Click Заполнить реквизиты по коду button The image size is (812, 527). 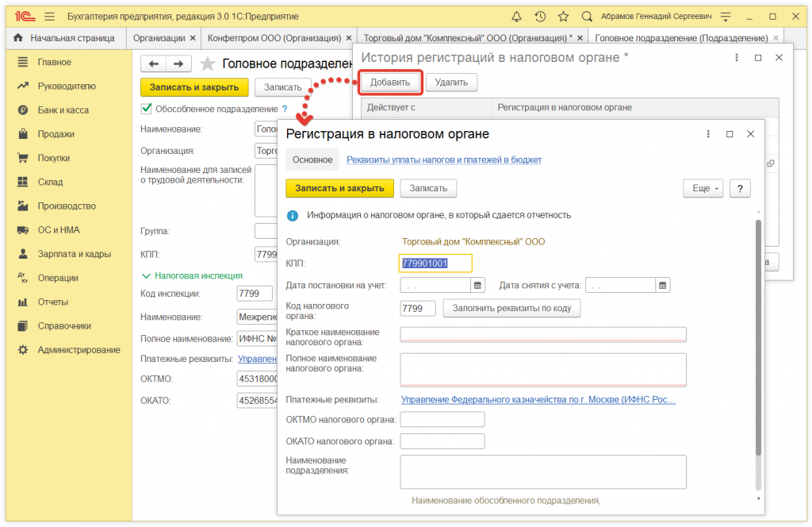click(511, 308)
